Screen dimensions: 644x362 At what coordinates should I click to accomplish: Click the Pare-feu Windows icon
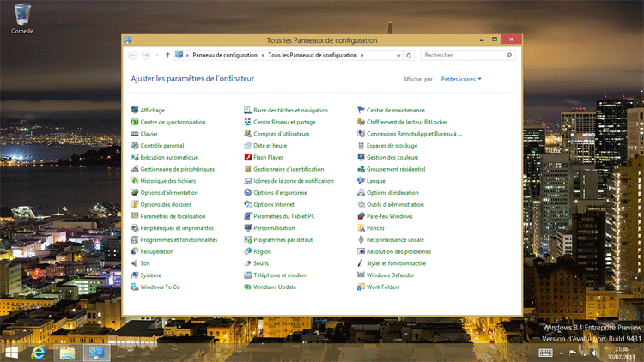pyautogui.click(x=361, y=216)
